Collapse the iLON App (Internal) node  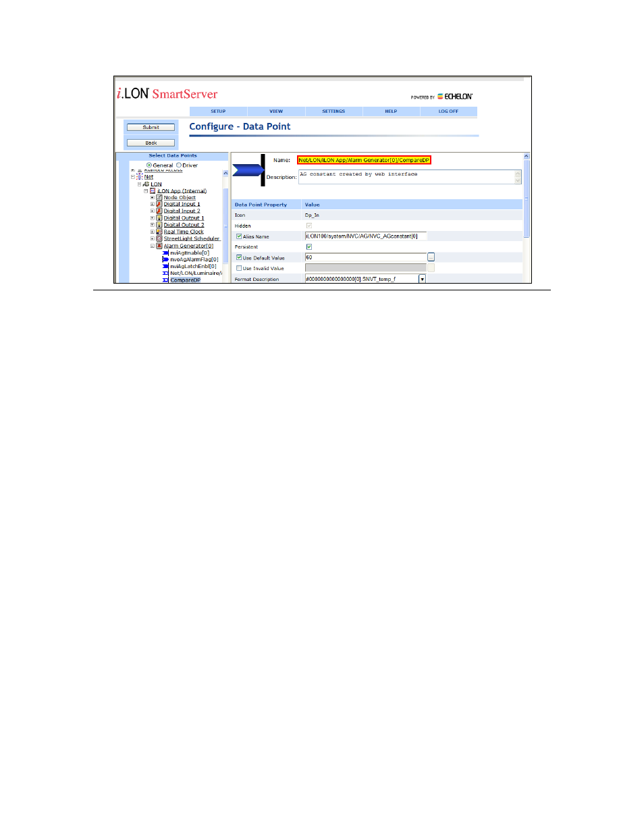pos(146,190)
